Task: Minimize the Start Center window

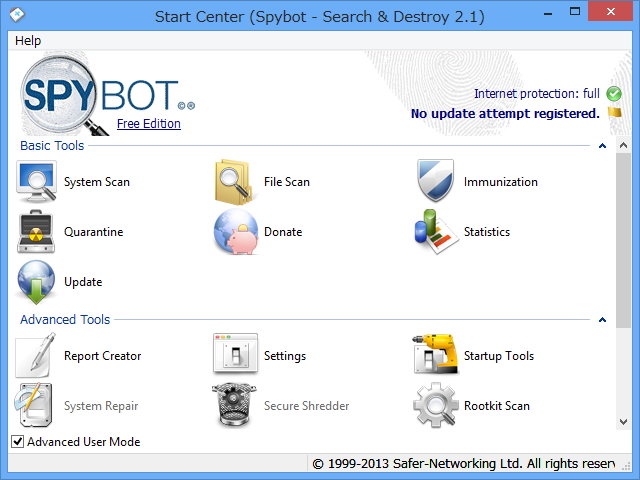Action: tap(548, 13)
